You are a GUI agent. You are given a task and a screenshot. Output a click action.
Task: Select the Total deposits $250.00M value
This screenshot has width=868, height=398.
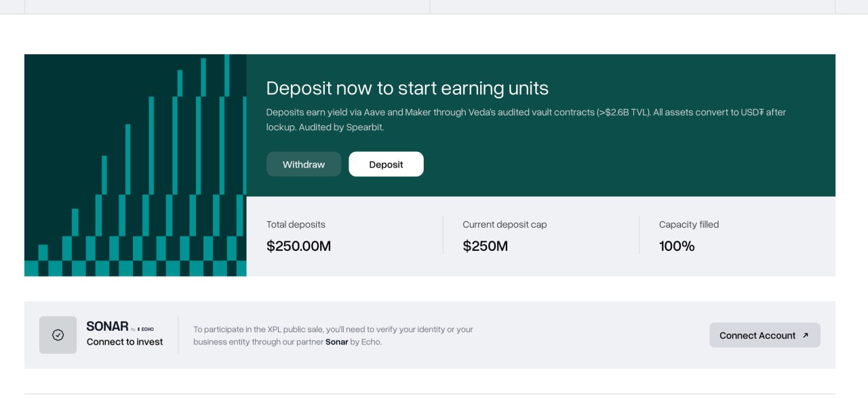(298, 246)
